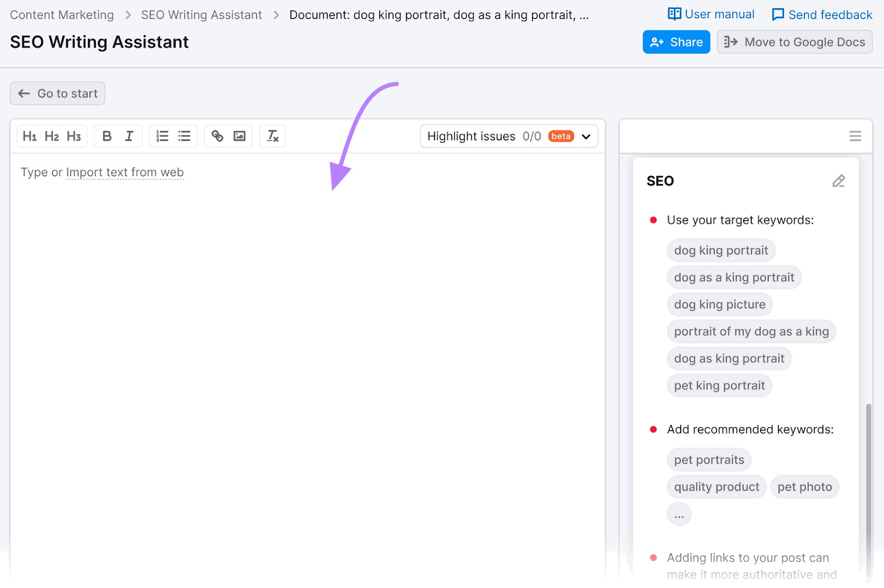Open the Highlight issues dropdown
Screen dimensions: 884x588
(586, 136)
